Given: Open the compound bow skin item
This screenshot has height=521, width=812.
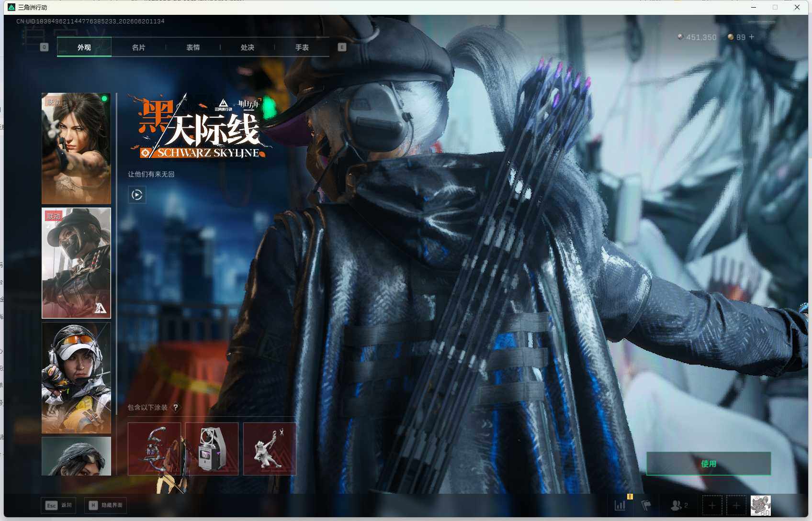Looking at the screenshot, I should (x=154, y=449).
